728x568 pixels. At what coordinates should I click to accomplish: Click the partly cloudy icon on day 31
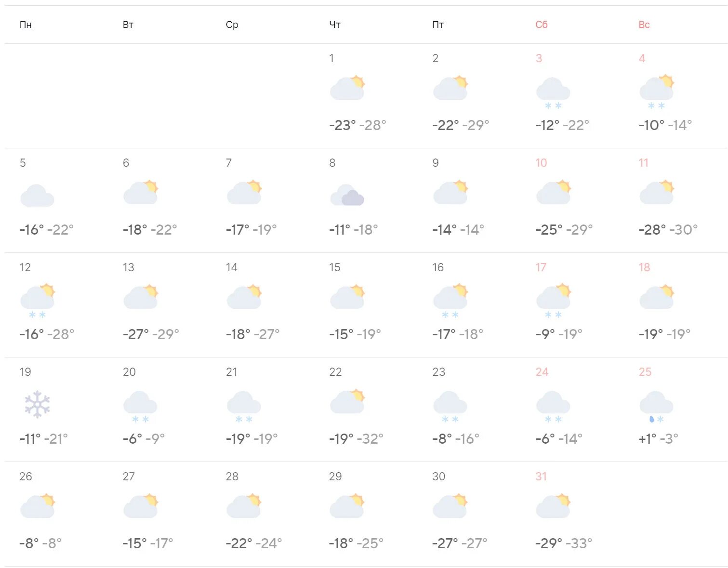click(553, 505)
